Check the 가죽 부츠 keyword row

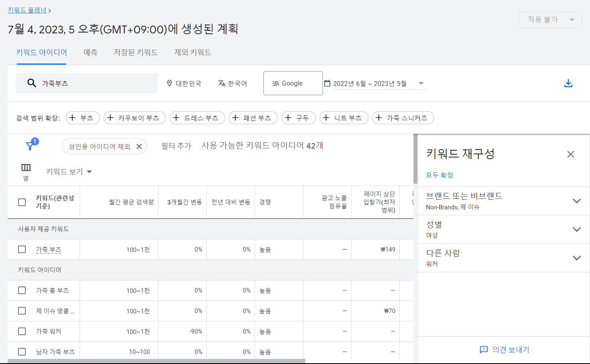[22, 249]
